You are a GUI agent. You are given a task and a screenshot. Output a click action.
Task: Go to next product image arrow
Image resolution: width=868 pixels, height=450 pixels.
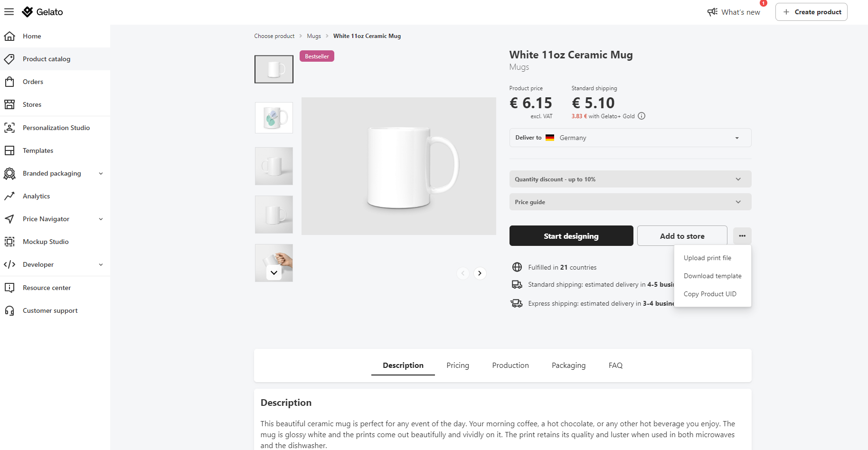[x=480, y=273]
